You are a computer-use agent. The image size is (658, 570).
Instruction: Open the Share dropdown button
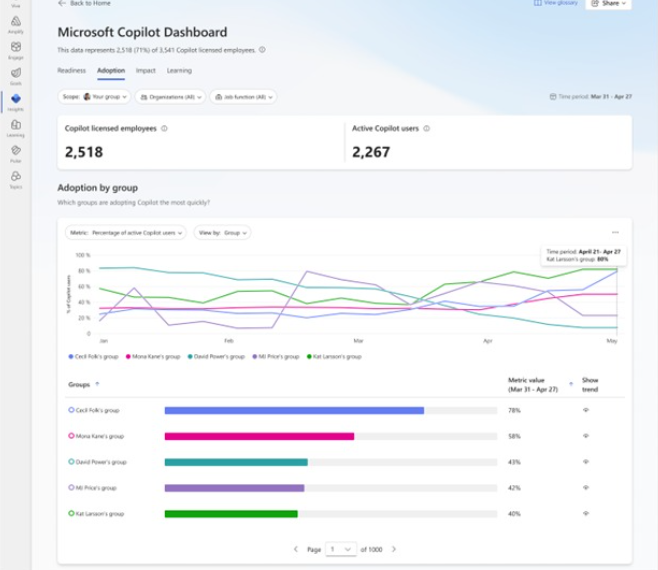tap(608, 4)
